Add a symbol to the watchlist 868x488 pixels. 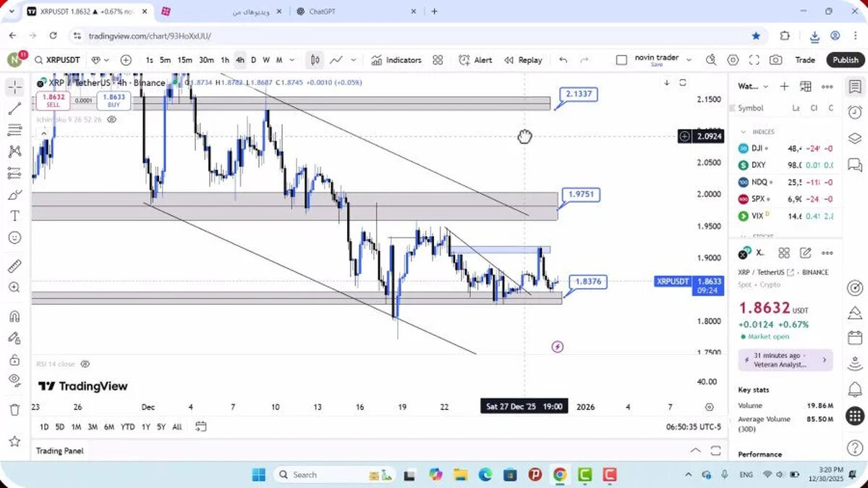click(x=784, y=86)
